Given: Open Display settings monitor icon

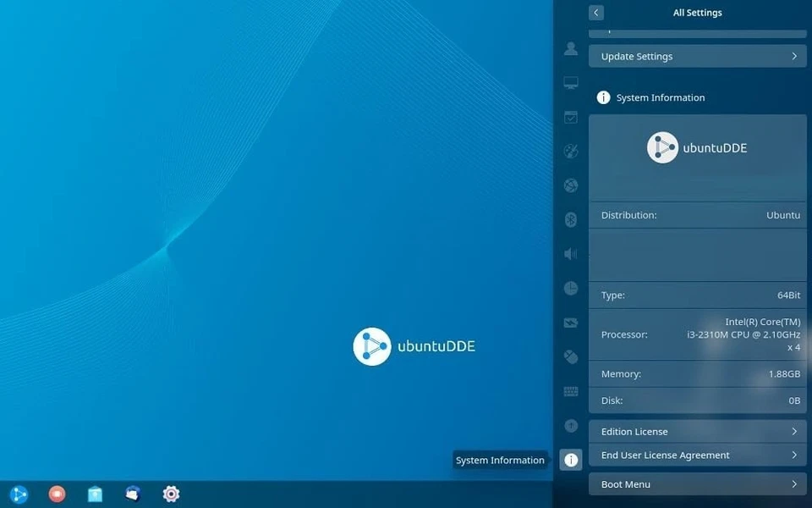Looking at the screenshot, I should point(570,82).
